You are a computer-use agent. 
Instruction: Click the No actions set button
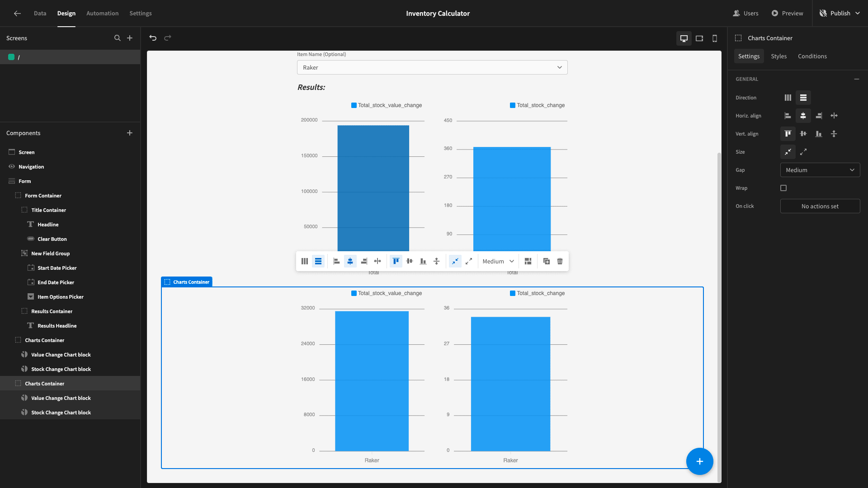pyautogui.click(x=820, y=206)
